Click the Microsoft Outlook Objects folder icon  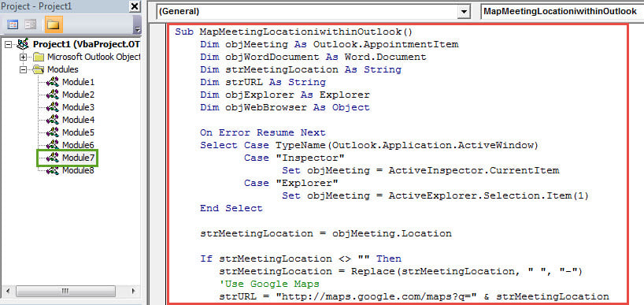39,57
